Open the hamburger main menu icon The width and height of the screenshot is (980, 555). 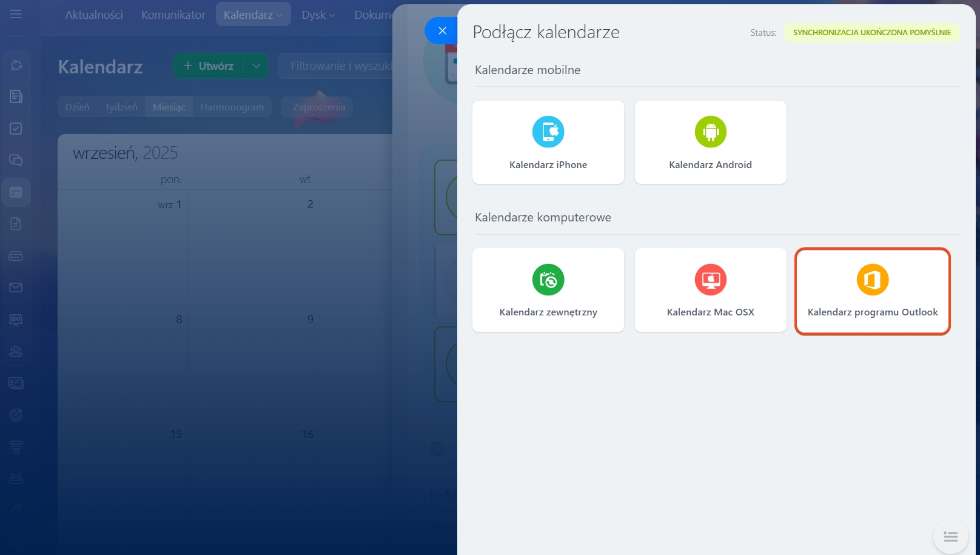click(x=16, y=14)
